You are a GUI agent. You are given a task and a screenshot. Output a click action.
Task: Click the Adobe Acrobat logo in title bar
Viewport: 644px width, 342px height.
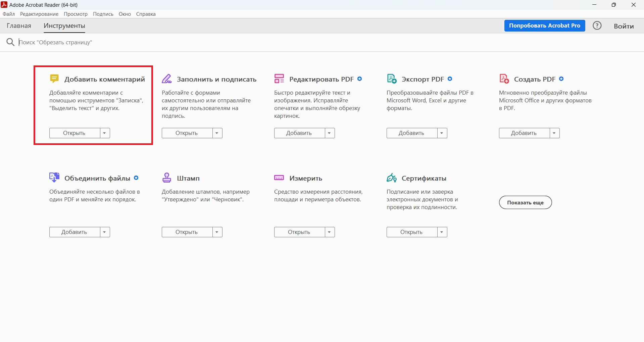coord(4,5)
